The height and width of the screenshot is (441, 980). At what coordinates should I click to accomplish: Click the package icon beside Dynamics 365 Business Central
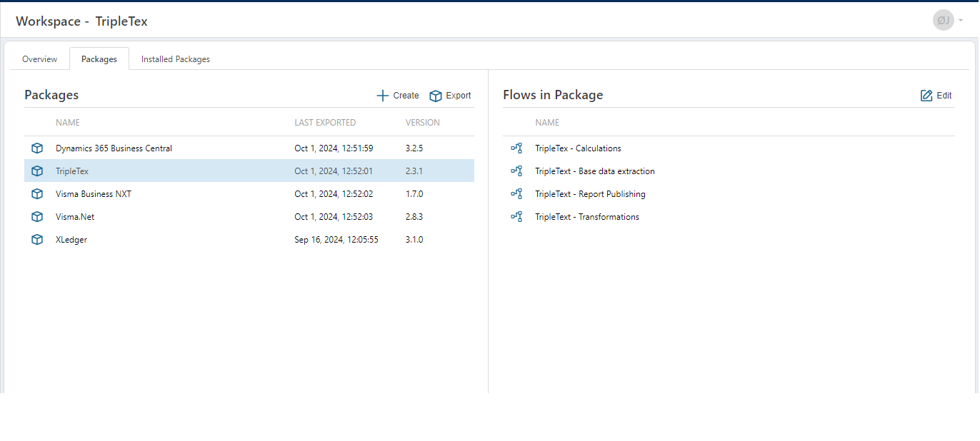point(37,148)
